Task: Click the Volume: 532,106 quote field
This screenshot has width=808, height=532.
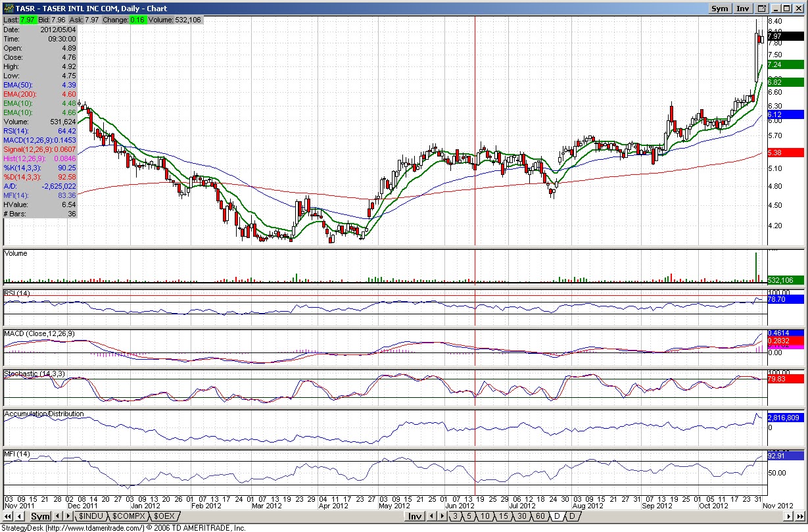Action: coord(176,20)
